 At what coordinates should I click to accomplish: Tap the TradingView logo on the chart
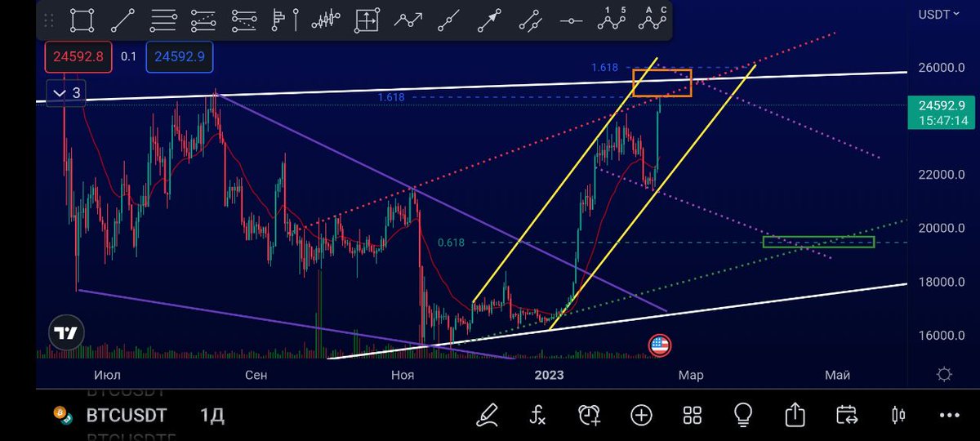[66, 332]
